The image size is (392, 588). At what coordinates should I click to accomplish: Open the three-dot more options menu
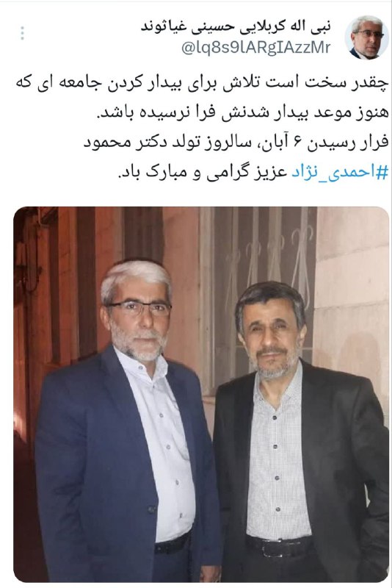(23, 33)
